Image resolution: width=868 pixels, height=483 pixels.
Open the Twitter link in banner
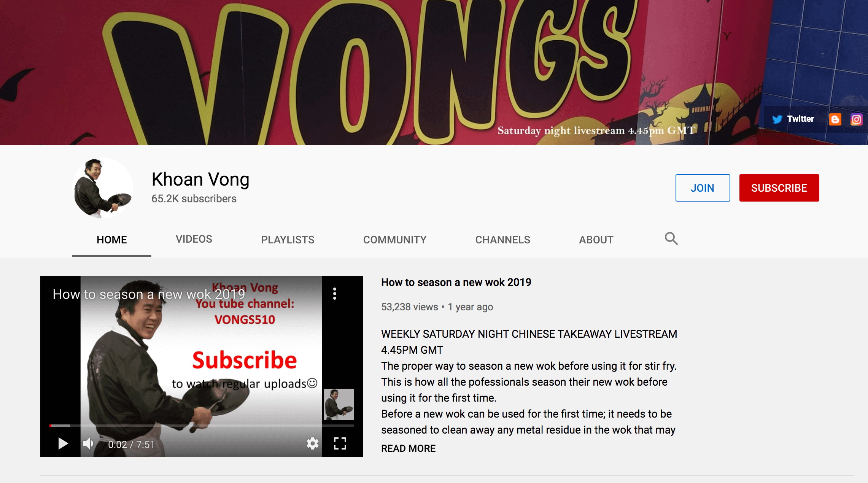[x=793, y=119]
